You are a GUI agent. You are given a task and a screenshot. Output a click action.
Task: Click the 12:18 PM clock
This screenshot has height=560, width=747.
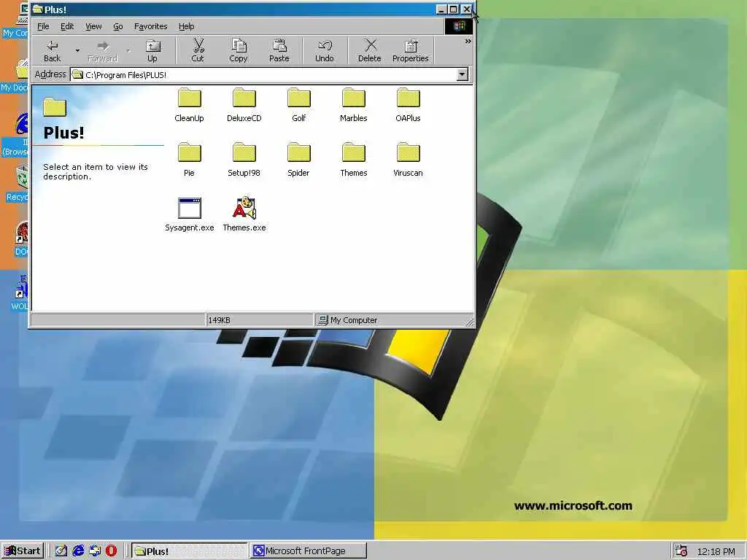(716, 551)
